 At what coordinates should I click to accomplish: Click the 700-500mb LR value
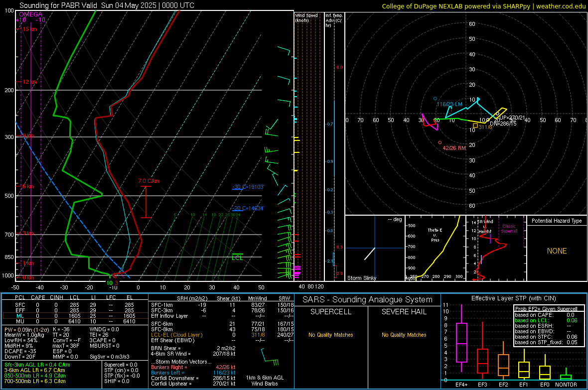pyautogui.click(x=35, y=382)
